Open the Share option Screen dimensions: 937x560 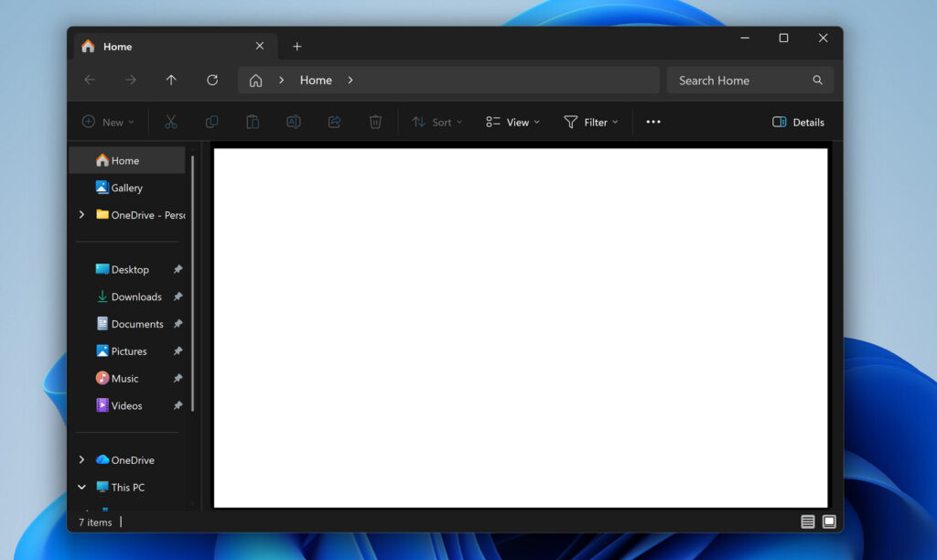point(334,121)
